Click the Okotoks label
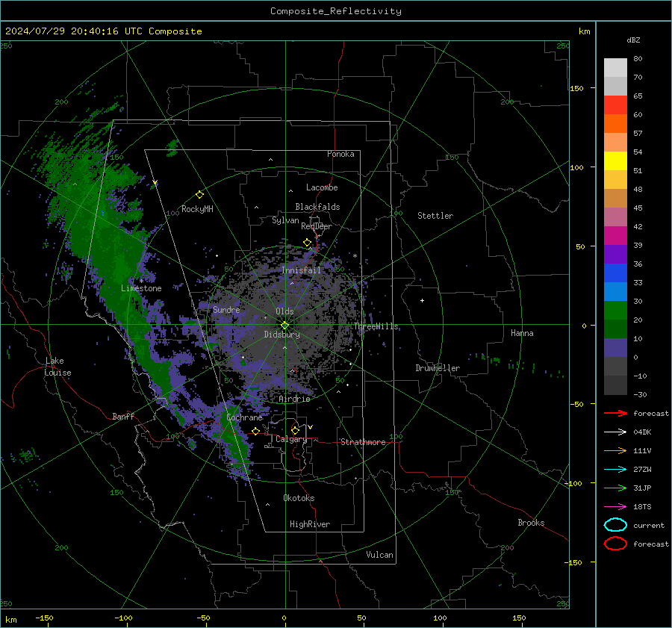Image resolution: width=672 pixels, height=628 pixels. pos(299,498)
